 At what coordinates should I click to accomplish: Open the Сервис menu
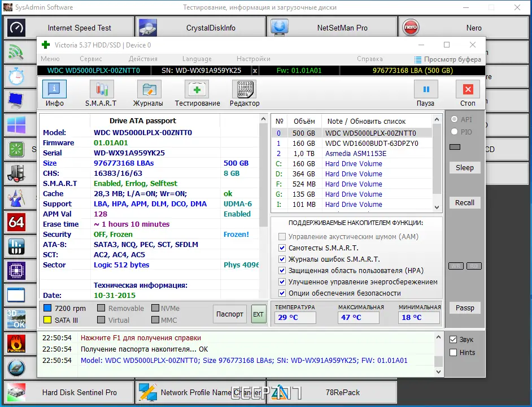pos(91,59)
